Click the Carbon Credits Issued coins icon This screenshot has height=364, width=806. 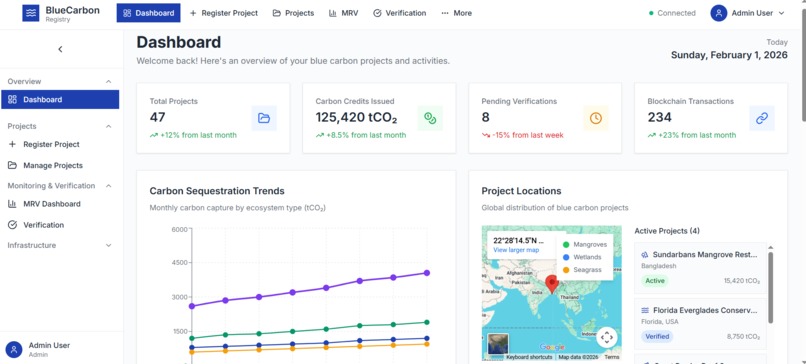pos(430,118)
